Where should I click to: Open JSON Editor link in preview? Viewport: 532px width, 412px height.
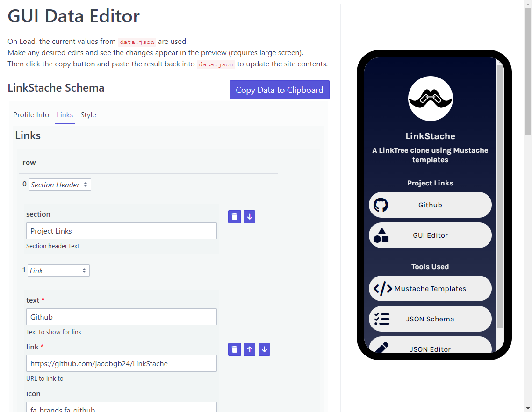430,345
